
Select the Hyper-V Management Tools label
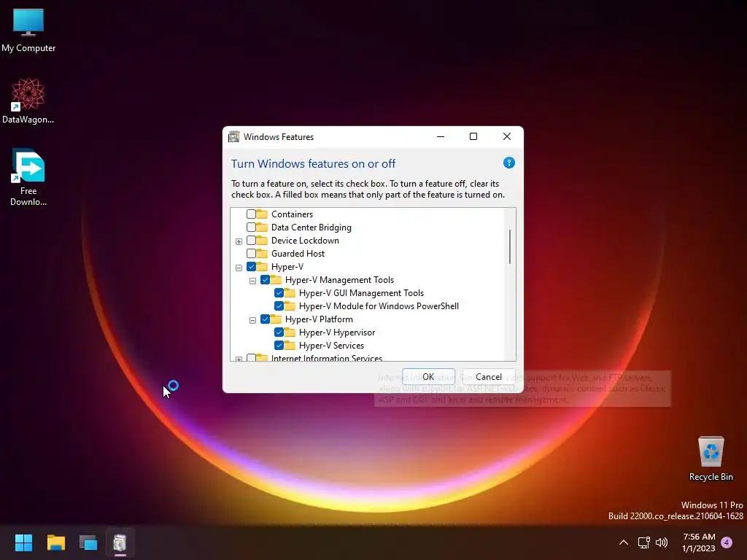tap(339, 279)
